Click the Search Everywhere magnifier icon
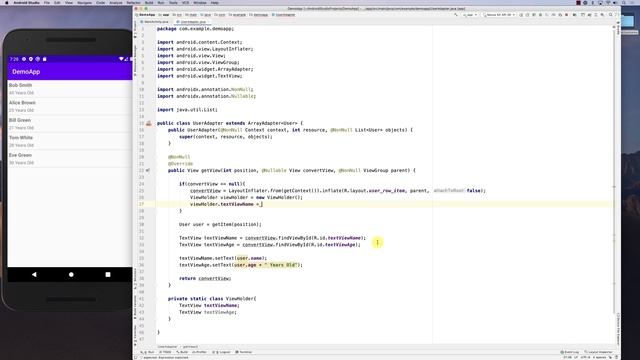Image resolution: width=640 pixels, height=360 pixels. pos(611,15)
